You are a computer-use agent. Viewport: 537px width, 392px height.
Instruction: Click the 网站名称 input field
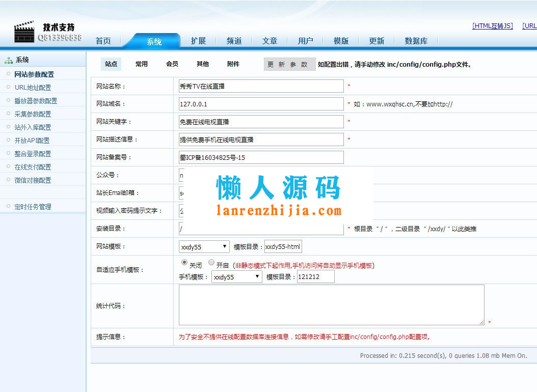pyautogui.click(x=261, y=87)
